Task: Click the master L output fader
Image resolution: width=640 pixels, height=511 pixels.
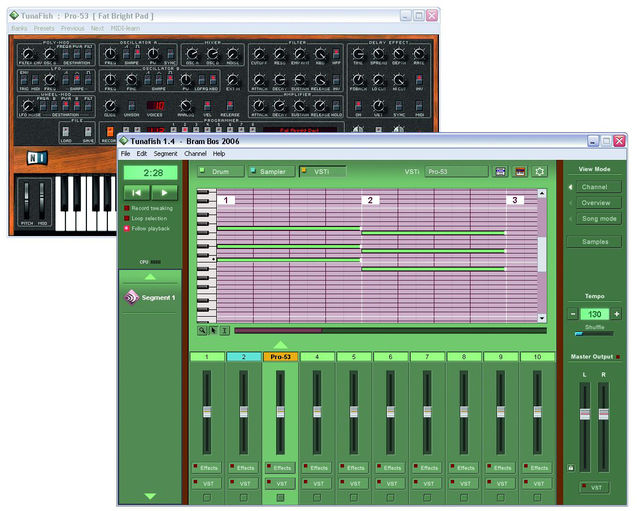Action: click(x=585, y=414)
